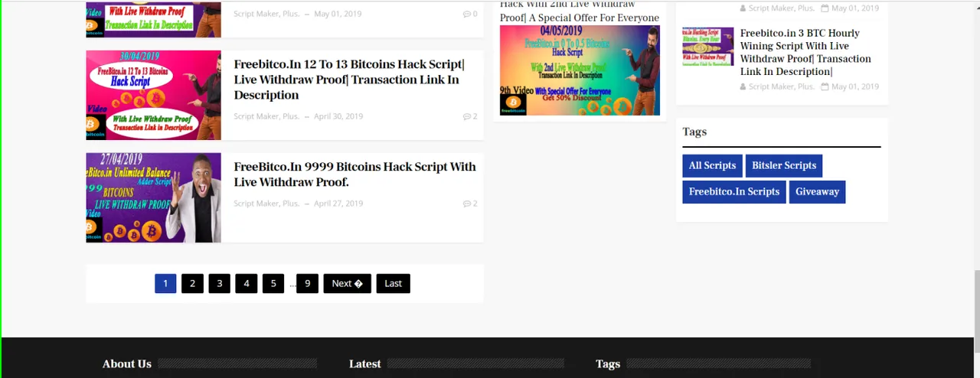Click comment count icon on April 30 post

(x=467, y=116)
